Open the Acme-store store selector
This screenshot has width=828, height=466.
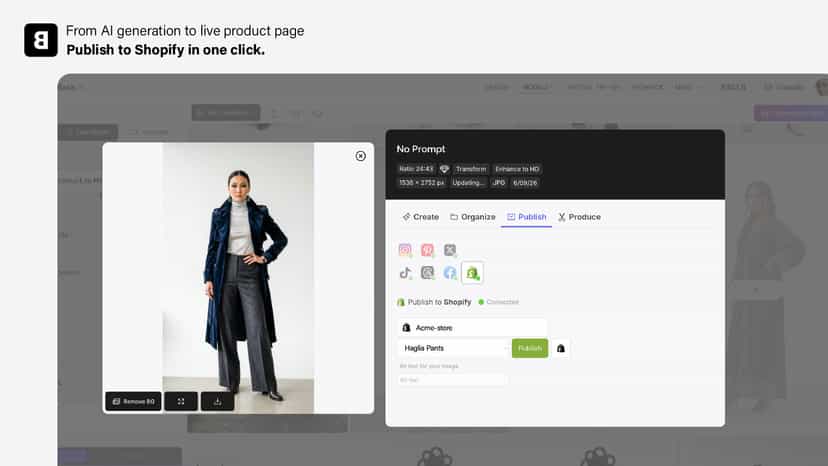pyautogui.click(x=472, y=328)
